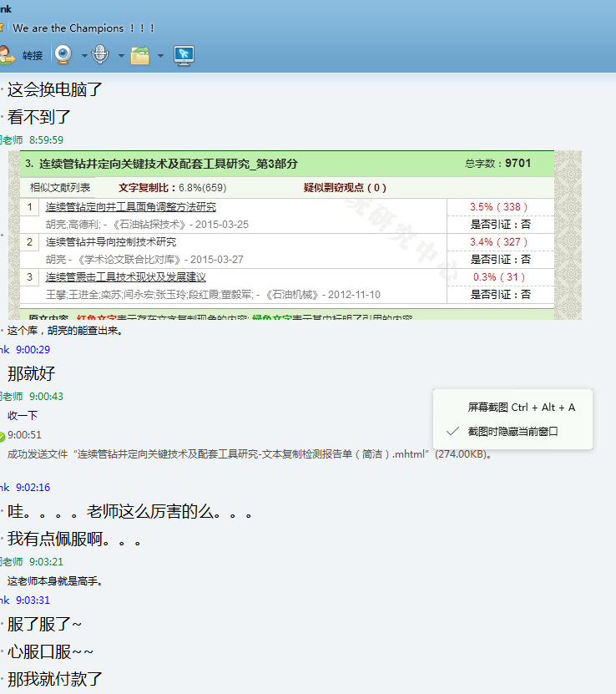Click the message 这个库，胡亮的能查出来。
The image size is (616, 694).
click(65, 331)
